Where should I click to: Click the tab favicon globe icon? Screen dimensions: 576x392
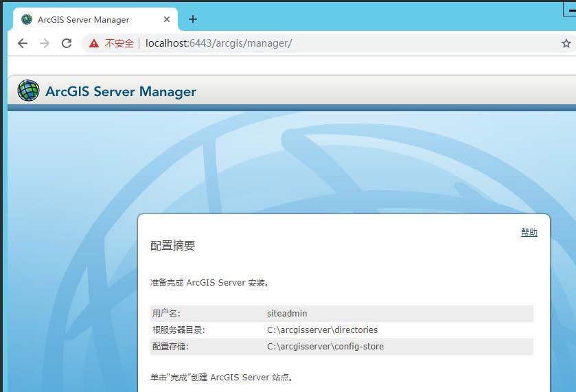pos(27,19)
